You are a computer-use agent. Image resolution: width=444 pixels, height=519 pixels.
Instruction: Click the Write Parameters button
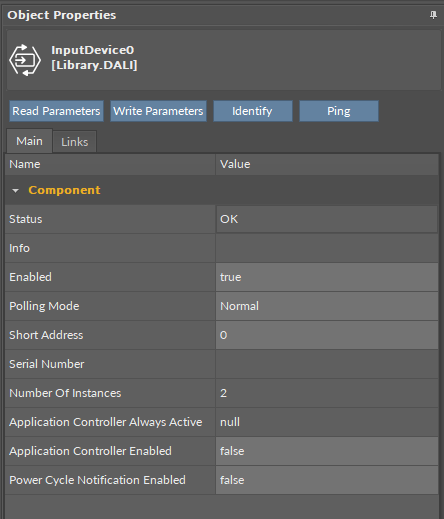(158, 111)
